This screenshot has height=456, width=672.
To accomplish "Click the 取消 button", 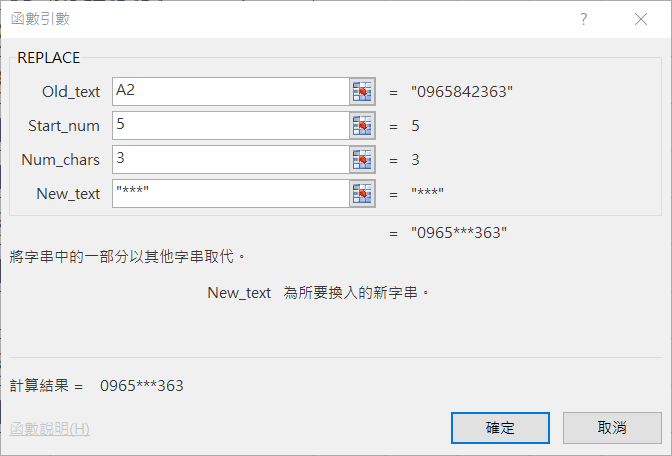I will pyautogui.click(x=612, y=428).
